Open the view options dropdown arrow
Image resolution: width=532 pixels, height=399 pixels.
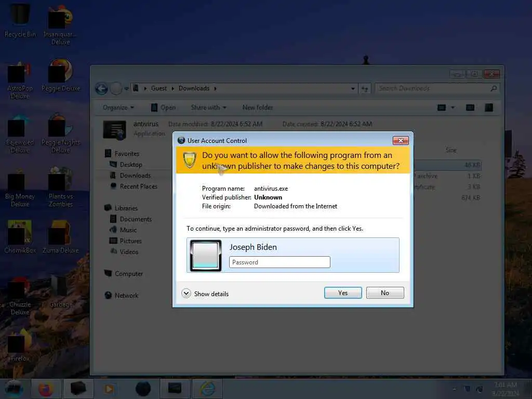click(x=453, y=108)
